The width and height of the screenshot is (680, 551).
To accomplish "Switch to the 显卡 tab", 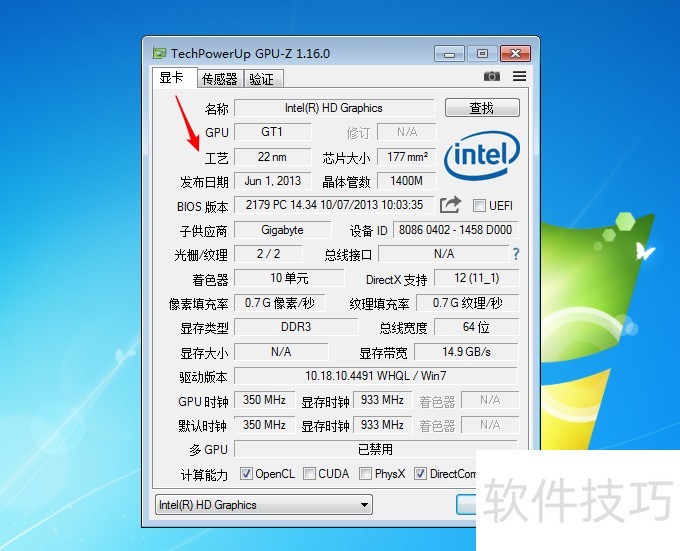I will (174, 78).
